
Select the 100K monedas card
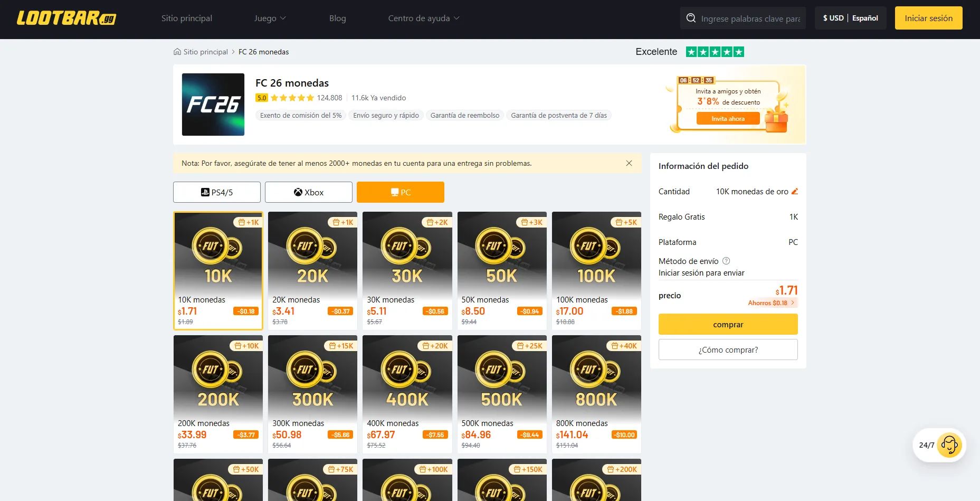point(596,271)
